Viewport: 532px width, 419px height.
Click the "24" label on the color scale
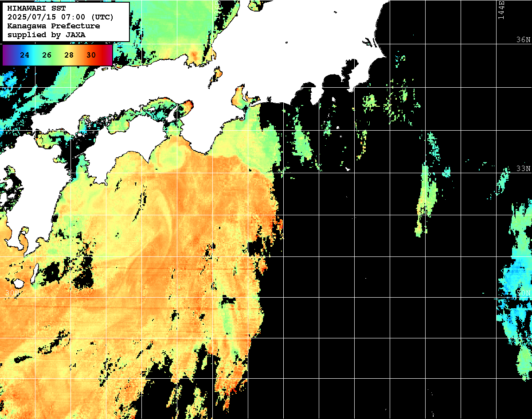pos(25,55)
